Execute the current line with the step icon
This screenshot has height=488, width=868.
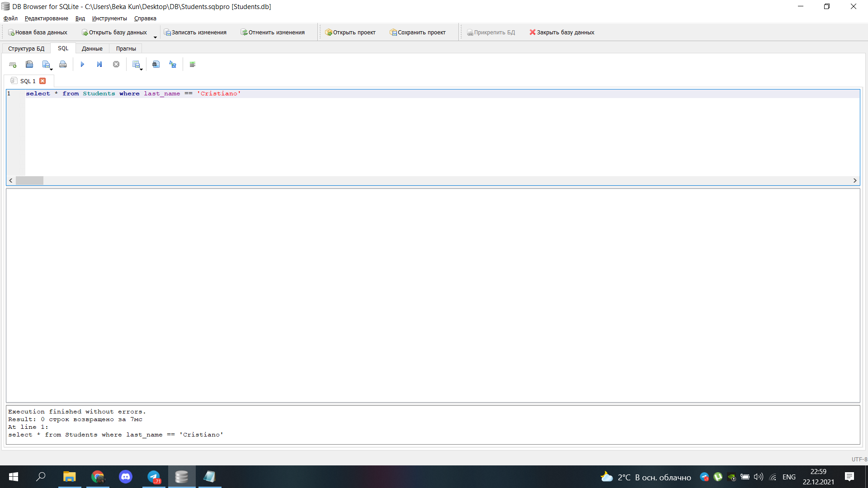[x=99, y=65]
